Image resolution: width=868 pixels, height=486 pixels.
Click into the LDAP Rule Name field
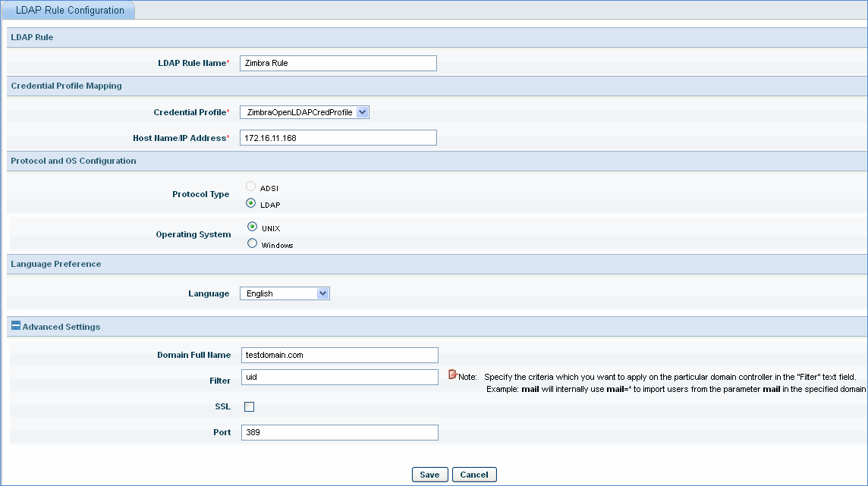point(338,64)
